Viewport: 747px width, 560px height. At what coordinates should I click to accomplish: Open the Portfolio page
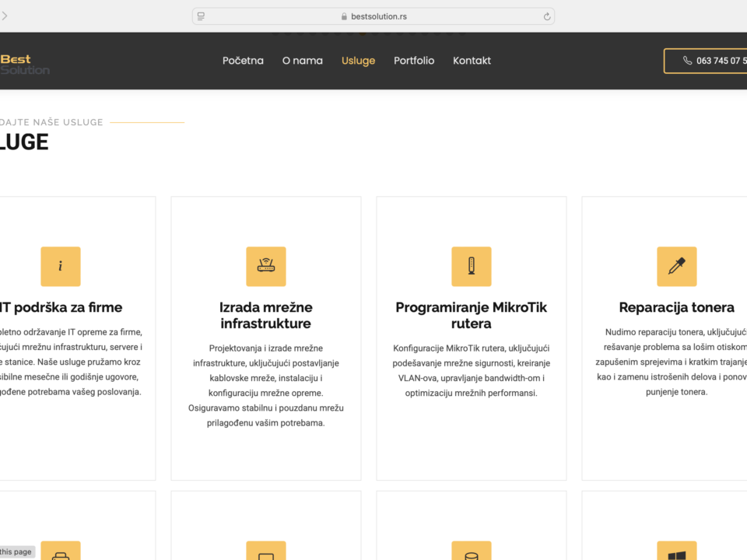point(414,61)
